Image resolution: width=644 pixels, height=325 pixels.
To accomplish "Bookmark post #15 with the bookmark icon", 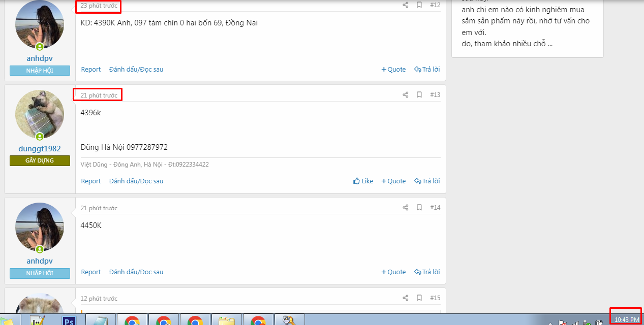I will (419, 298).
